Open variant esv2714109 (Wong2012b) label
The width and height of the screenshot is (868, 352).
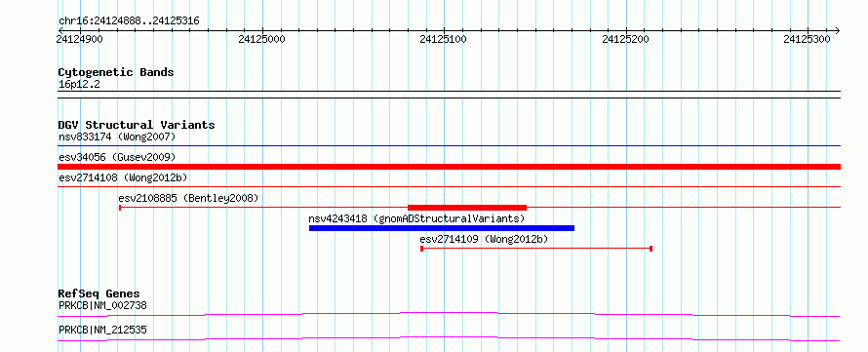(485, 239)
